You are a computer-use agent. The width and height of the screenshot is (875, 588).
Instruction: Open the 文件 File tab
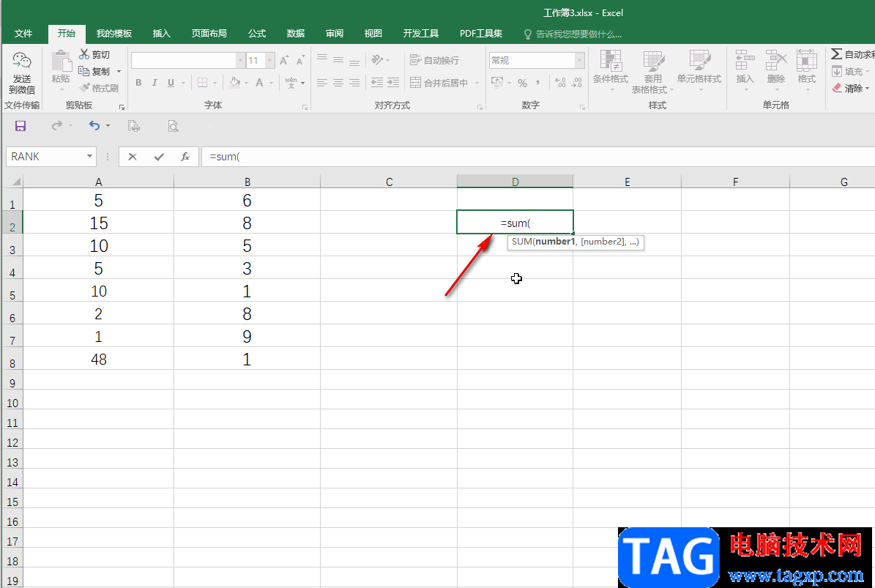tap(23, 34)
